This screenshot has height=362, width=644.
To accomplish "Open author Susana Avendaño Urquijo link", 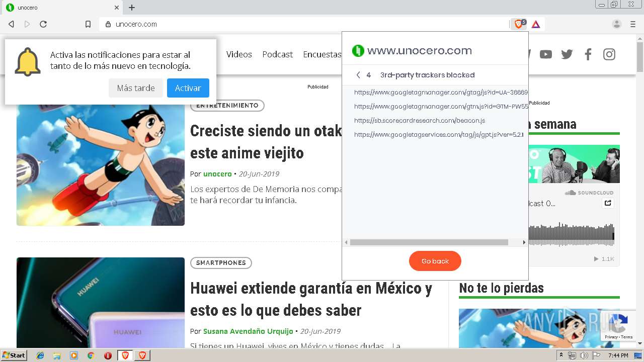I will 248,331.
